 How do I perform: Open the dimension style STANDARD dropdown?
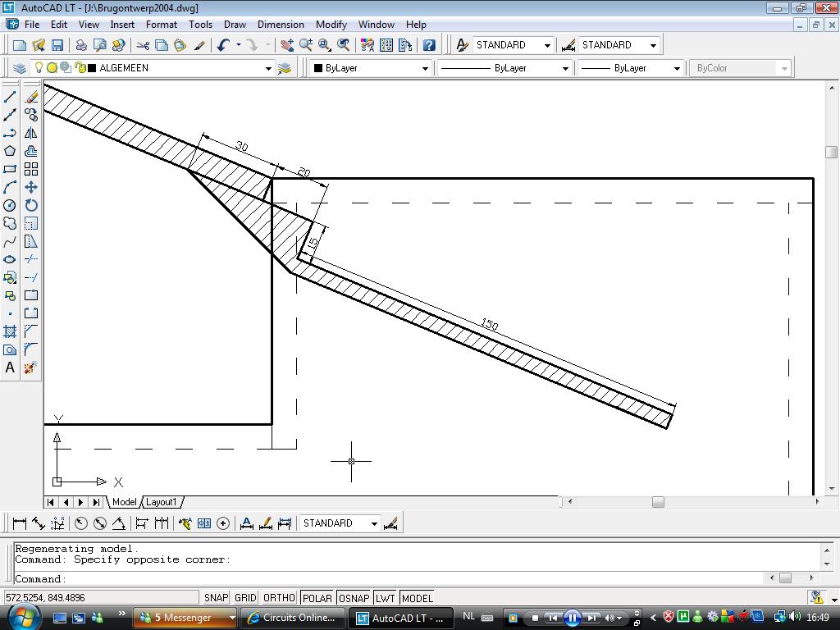[x=653, y=45]
